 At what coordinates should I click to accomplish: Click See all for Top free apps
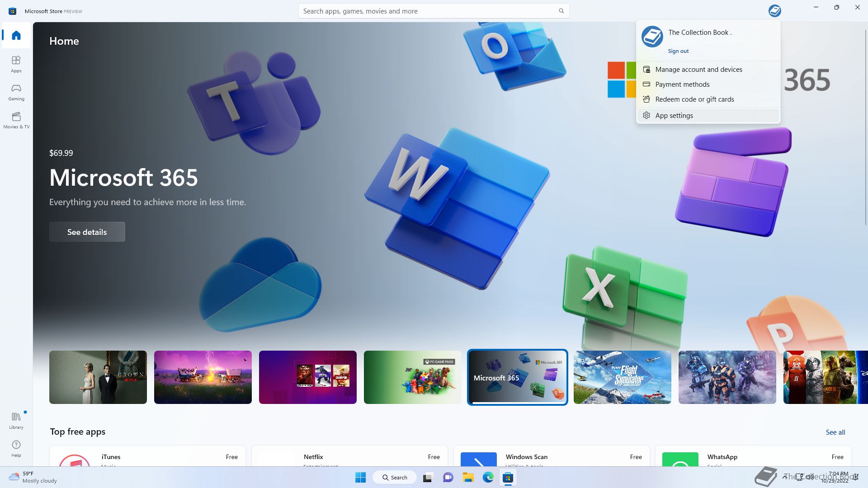pyautogui.click(x=835, y=432)
